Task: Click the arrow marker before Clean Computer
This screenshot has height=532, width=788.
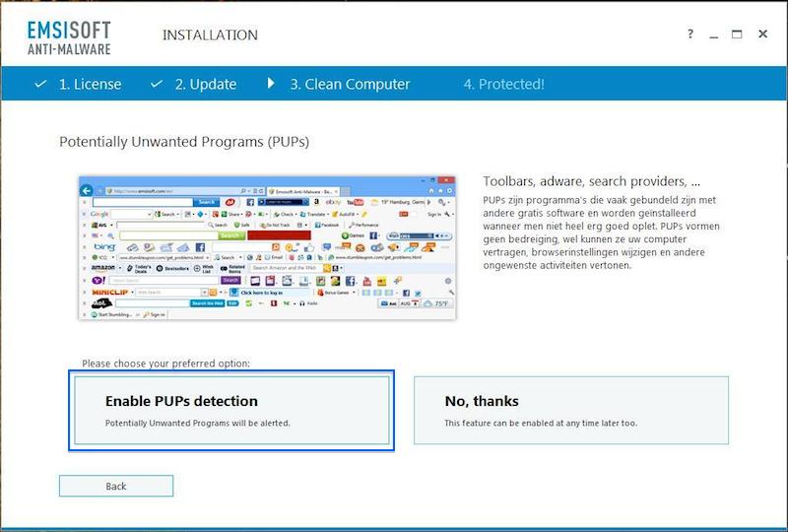Action: click(271, 83)
